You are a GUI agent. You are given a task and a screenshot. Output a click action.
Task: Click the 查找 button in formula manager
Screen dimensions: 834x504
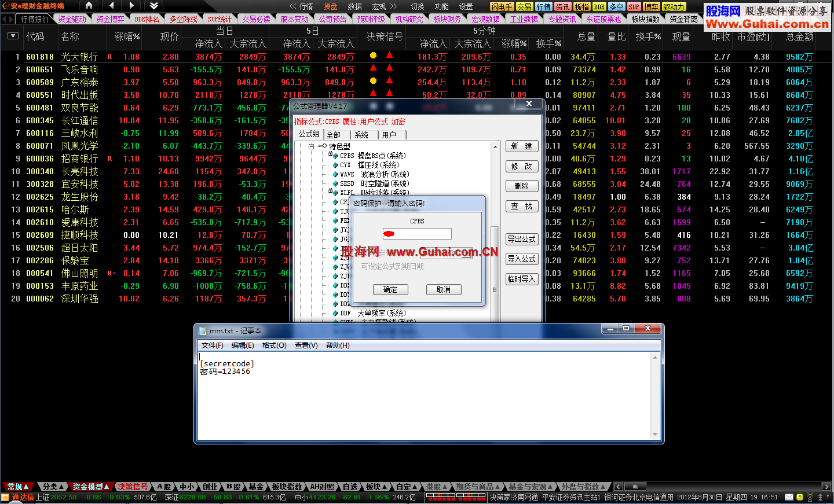pos(522,206)
